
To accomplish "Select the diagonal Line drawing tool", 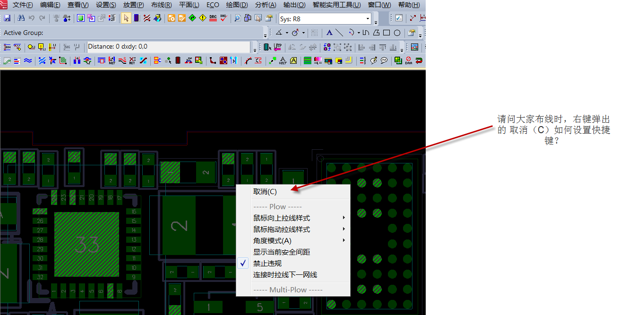I will click(339, 33).
